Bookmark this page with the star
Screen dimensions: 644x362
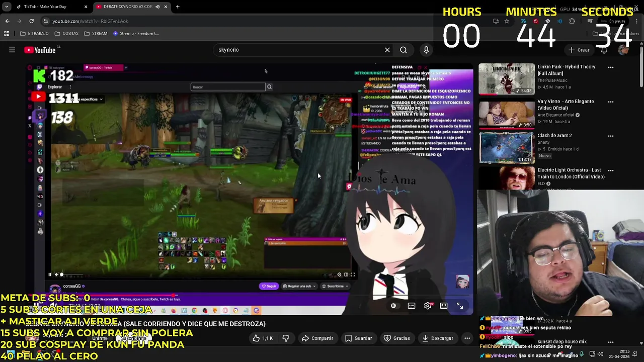(507, 21)
